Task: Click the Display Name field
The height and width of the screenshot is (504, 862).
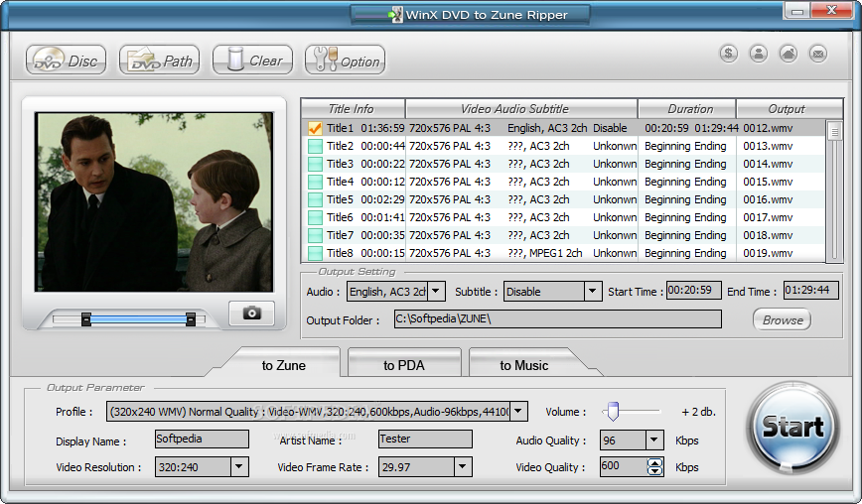Action: [x=202, y=439]
